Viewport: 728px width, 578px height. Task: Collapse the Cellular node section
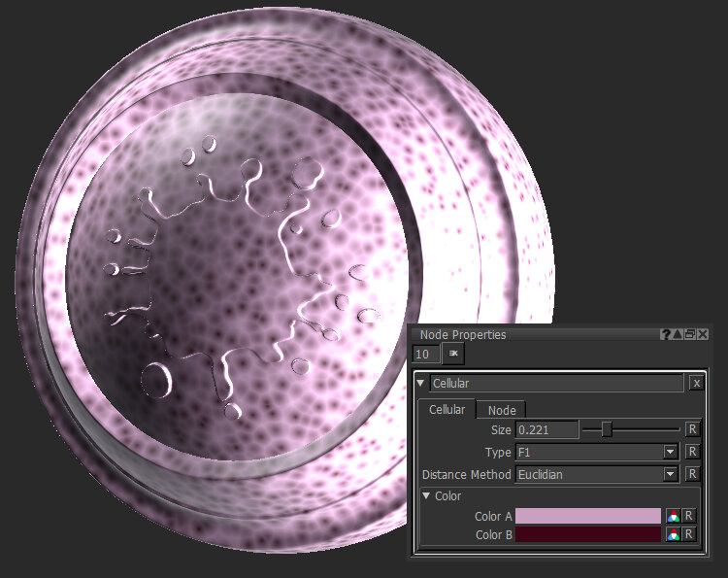[420, 384]
